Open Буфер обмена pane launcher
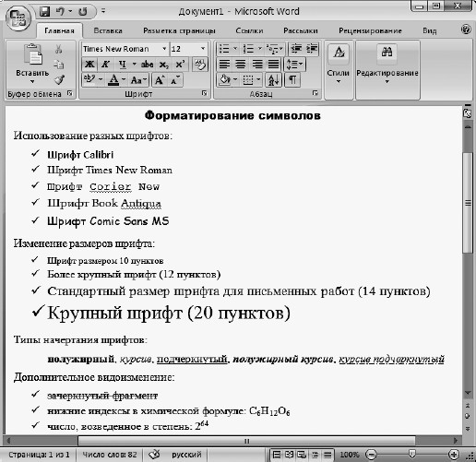This screenshot has width=476, height=462. 70,93
